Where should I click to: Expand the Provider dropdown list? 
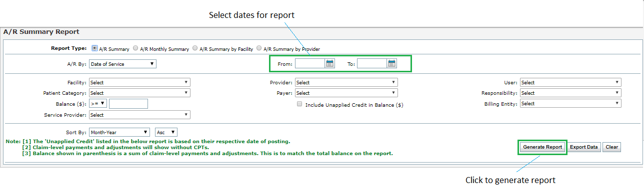point(346,82)
